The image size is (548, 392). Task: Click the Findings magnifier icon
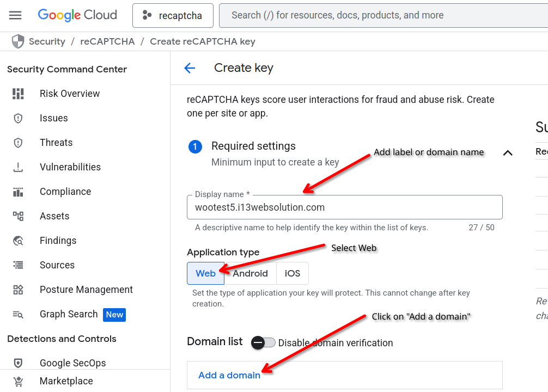pos(18,240)
